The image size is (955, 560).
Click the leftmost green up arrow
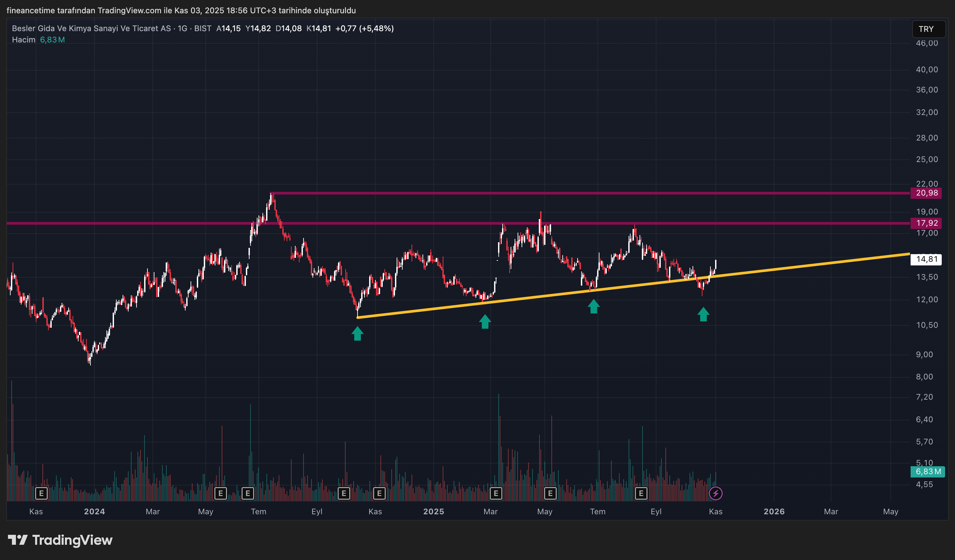click(x=357, y=334)
